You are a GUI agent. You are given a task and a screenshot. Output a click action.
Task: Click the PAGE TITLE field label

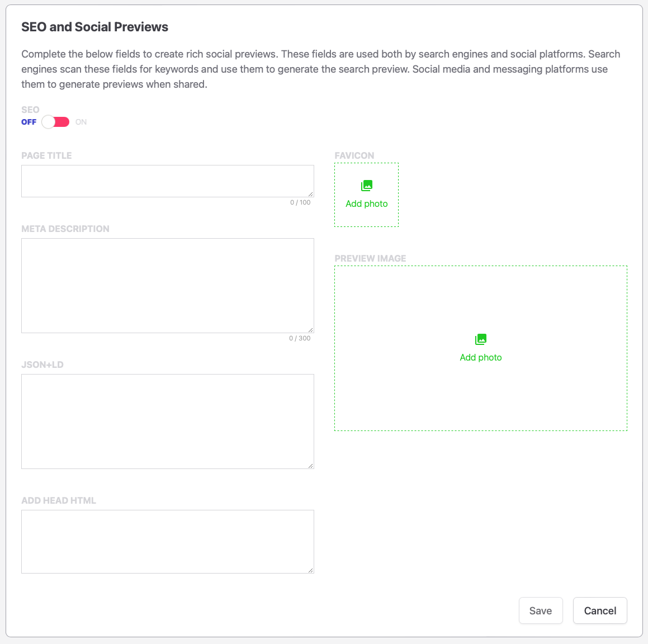[47, 156]
